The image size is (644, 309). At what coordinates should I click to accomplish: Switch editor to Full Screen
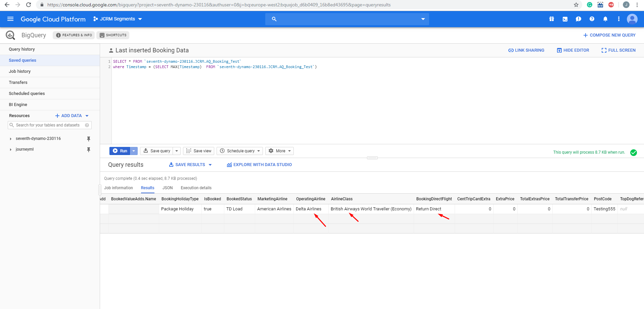pos(618,50)
